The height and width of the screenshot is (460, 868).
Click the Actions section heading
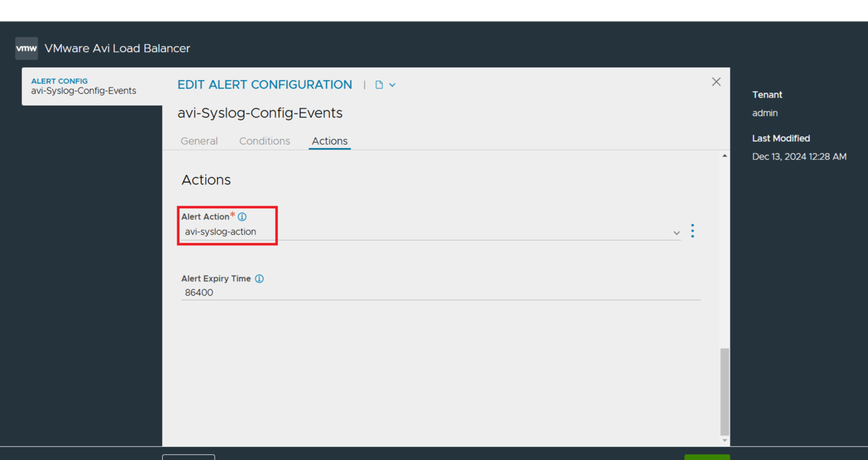click(206, 179)
